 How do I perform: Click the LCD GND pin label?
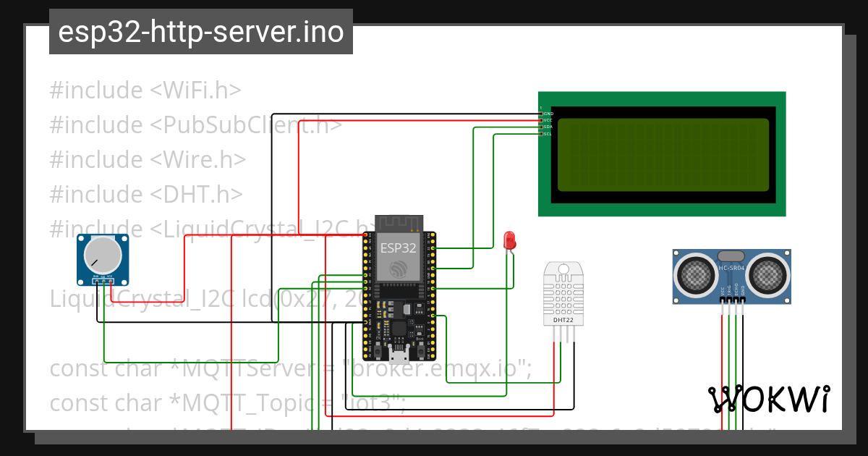[x=548, y=114]
